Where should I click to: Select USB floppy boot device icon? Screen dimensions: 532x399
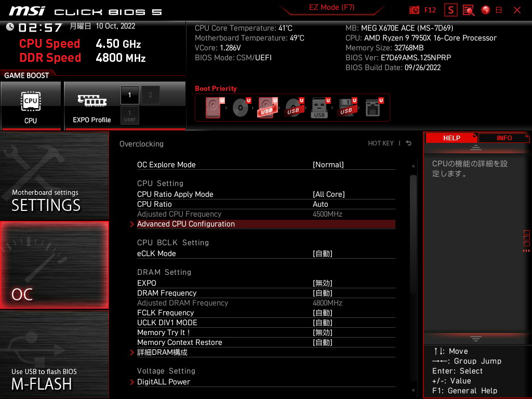pos(347,108)
